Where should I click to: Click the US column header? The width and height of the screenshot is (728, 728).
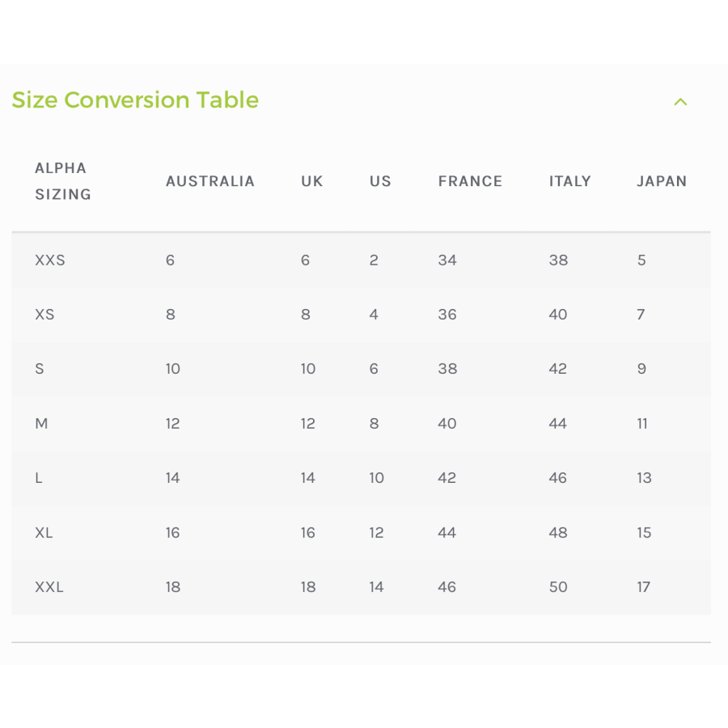(380, 181)
